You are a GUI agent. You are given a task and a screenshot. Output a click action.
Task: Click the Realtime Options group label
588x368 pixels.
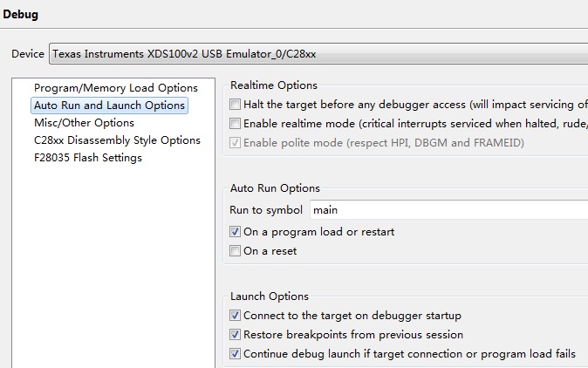(274, 85)
